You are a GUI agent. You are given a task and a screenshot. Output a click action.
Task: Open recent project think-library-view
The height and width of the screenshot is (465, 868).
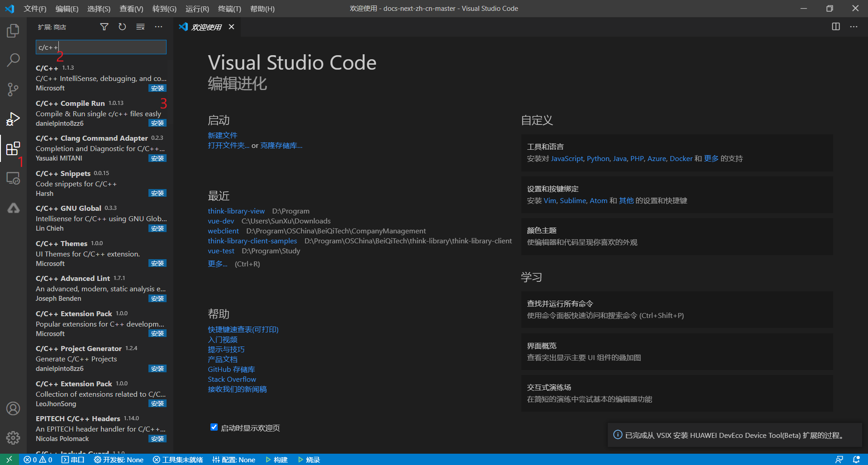point(236,211)
